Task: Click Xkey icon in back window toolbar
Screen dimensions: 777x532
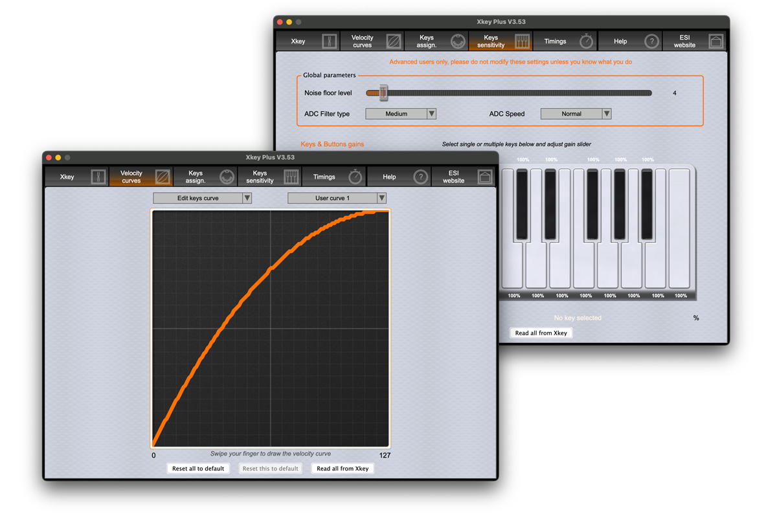Action: click(x=329, y=41)
